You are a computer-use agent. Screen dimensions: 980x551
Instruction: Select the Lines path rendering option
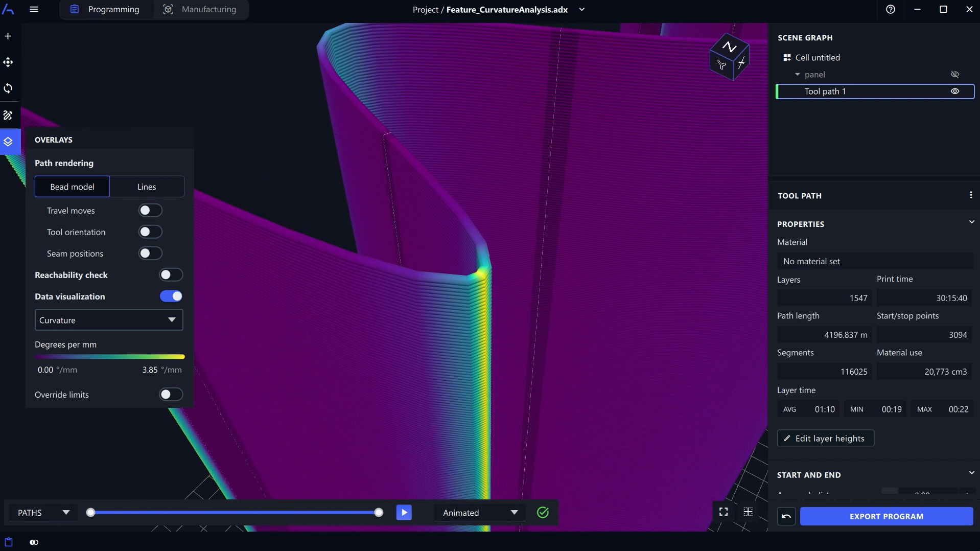tap(147, 187)
